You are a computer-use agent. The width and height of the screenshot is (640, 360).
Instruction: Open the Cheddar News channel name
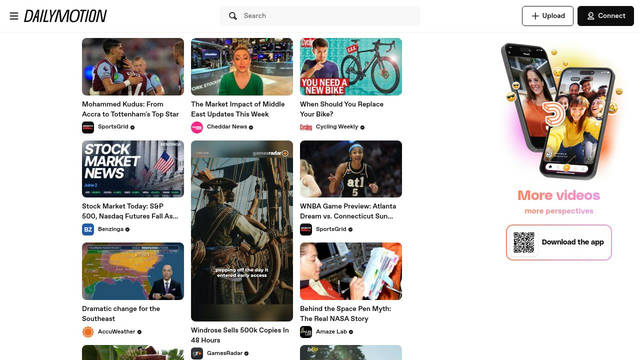pyautogui.click(x=227, y=127)
